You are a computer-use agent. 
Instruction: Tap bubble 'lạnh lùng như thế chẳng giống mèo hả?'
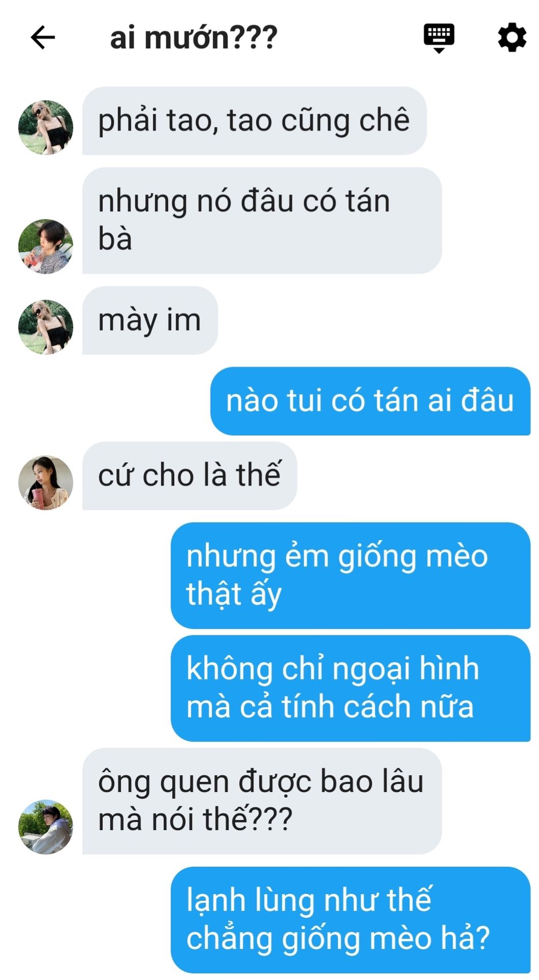[351, 920]
